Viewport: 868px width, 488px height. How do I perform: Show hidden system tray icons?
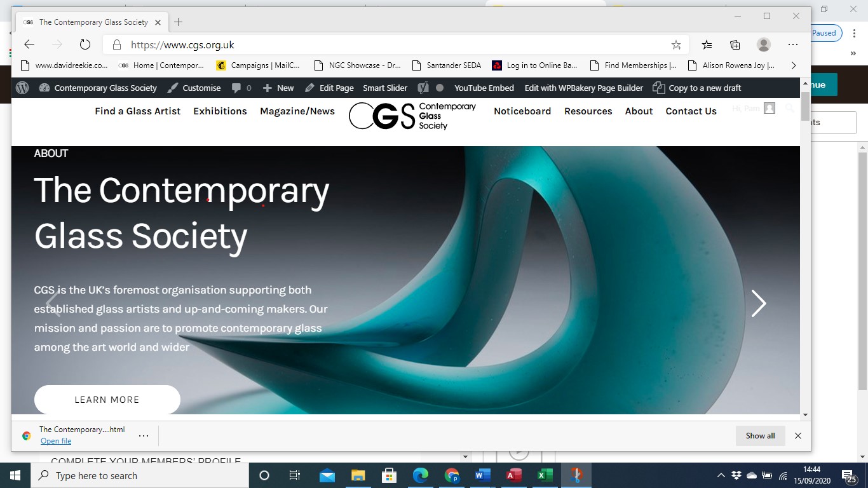pyautogui.click(x=721, y=475)
